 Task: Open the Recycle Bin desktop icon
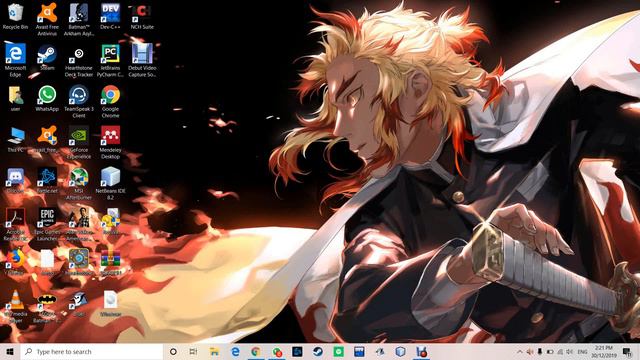15,16
